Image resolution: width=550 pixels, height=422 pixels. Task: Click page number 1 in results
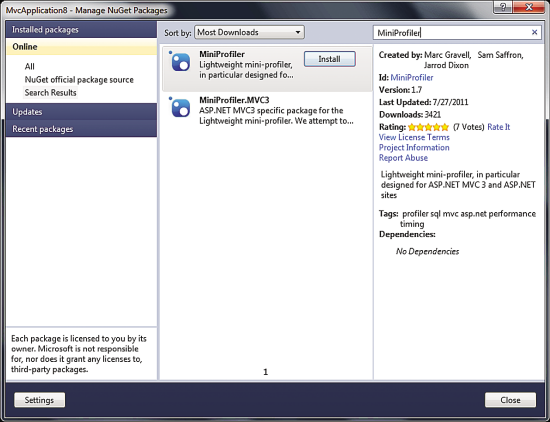(266, 372)
